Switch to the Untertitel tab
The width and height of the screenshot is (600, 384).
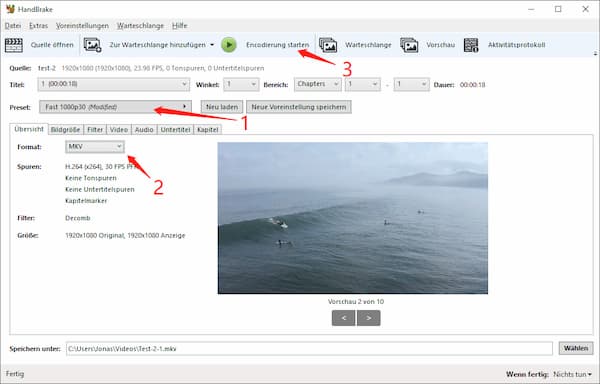click(x=175, y=130)
